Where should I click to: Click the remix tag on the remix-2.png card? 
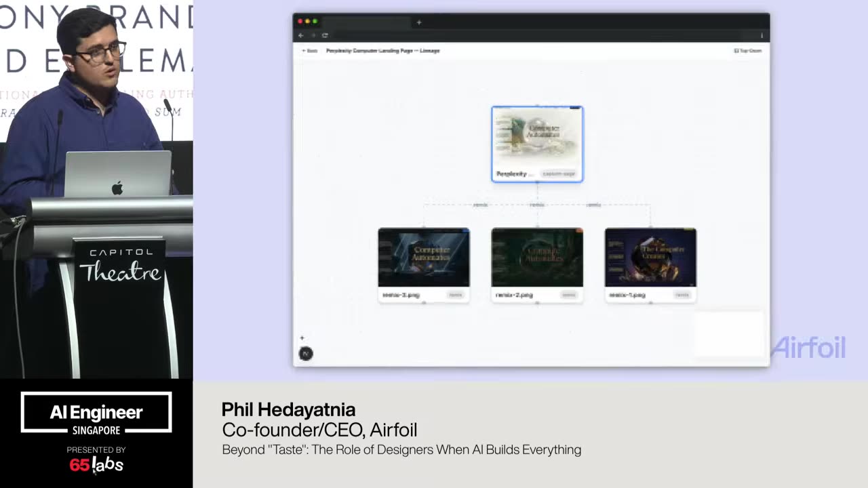point(569,295)
